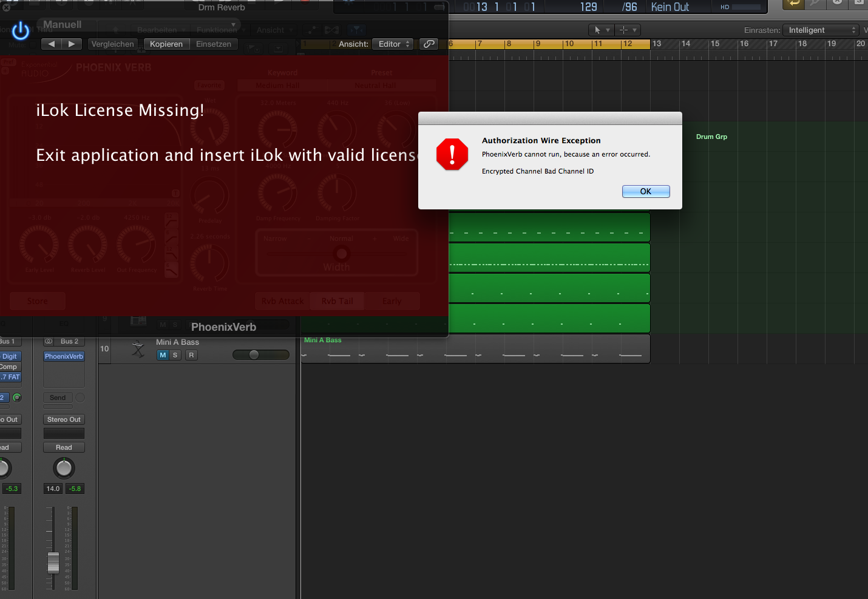
Task: Open the Bearbeiten menu behind plug-in header
Action: tap(160, 30)
